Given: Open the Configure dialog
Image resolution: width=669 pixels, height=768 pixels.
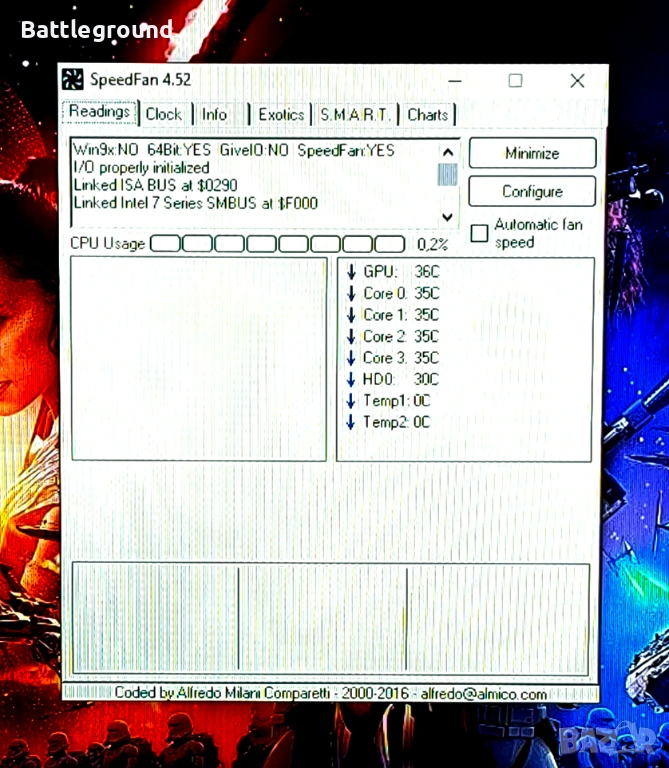Looking at the screenshot, I should [532, 192].
